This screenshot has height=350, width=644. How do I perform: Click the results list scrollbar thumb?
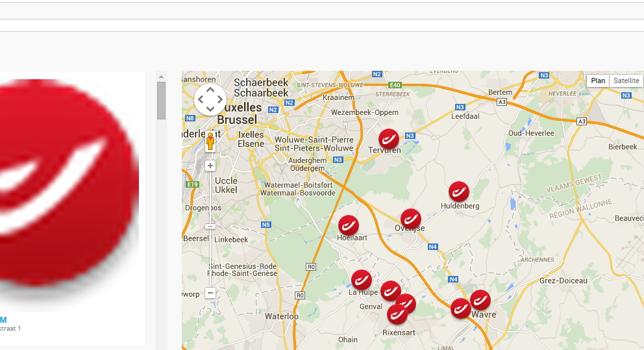point(161,100)
